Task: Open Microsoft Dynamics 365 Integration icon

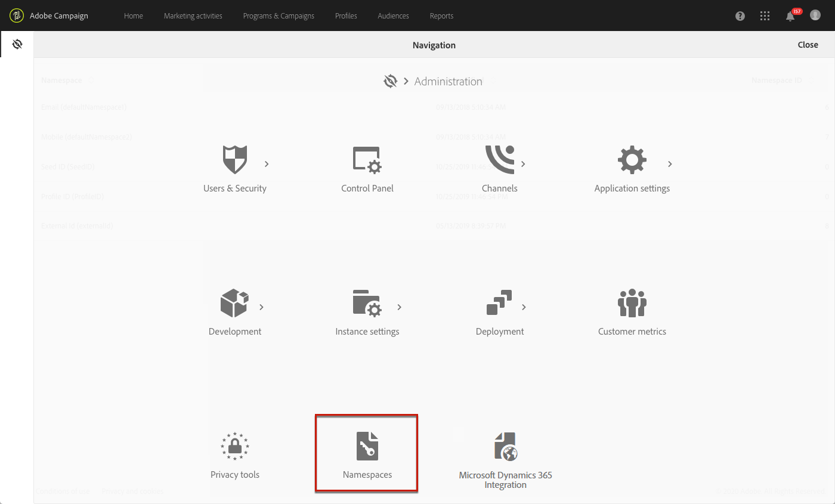Action: click(506, 447)
